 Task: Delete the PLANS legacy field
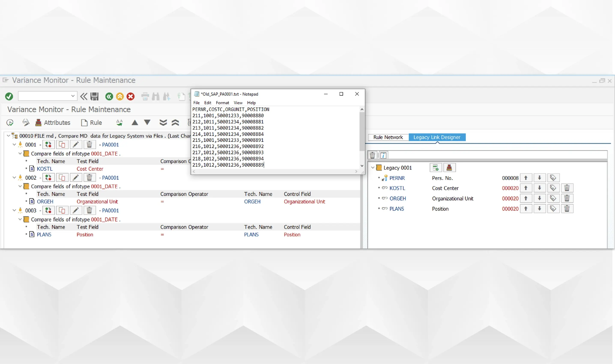pyautogui.click(x=567, y=209)
